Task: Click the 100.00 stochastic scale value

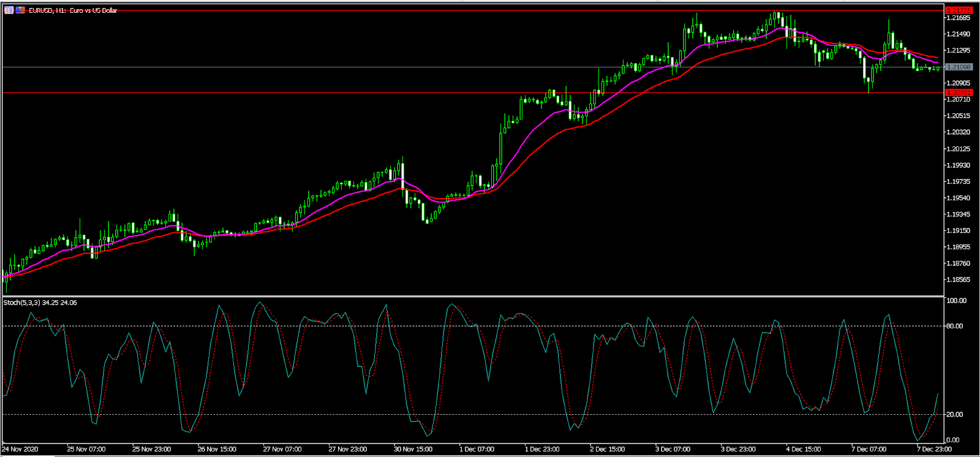Action: click(x=957, y=301)
